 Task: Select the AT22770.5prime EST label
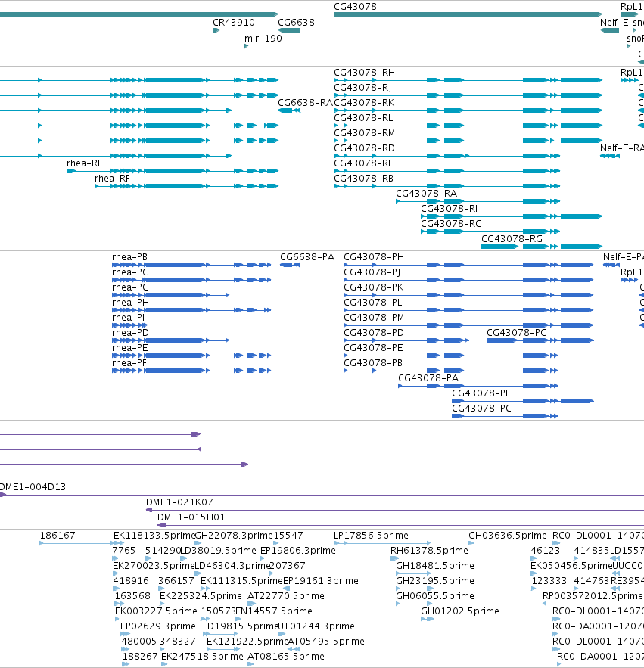(286, 595)
